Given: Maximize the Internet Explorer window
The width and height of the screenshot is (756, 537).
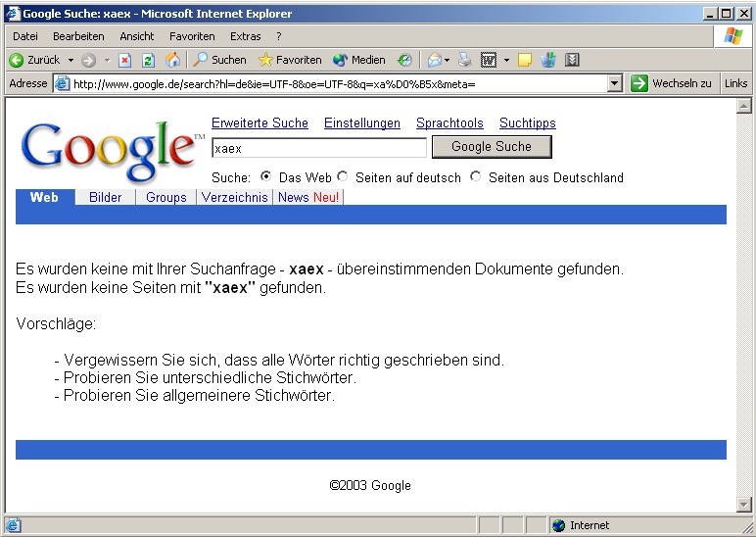Looking at the screenshot, I should pyautogui.click(x=726, y=14).
